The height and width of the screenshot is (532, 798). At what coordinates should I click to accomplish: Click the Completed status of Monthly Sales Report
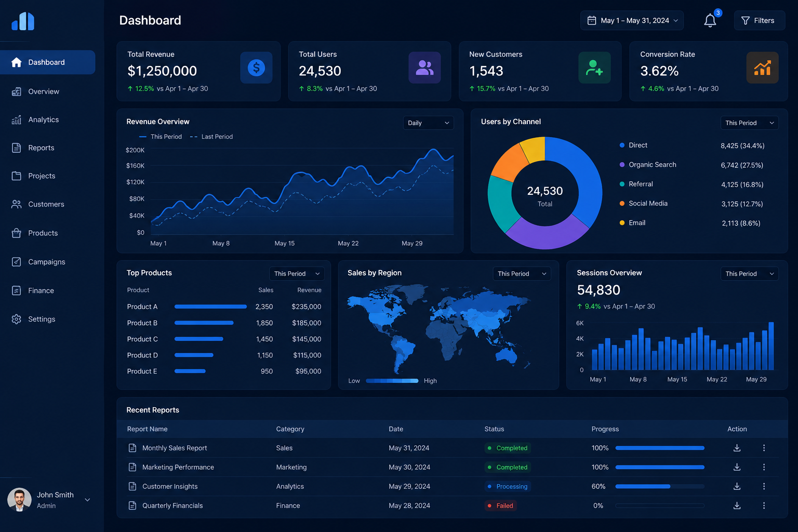tap(508, 448)
